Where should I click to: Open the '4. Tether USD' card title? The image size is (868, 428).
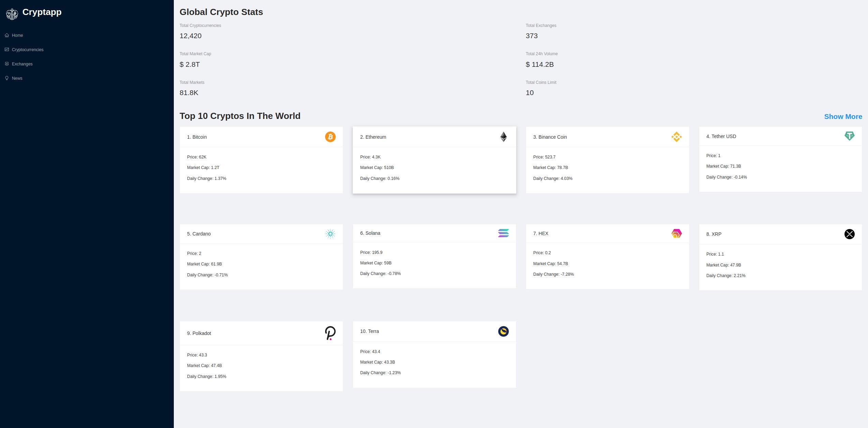click(721, 136)
